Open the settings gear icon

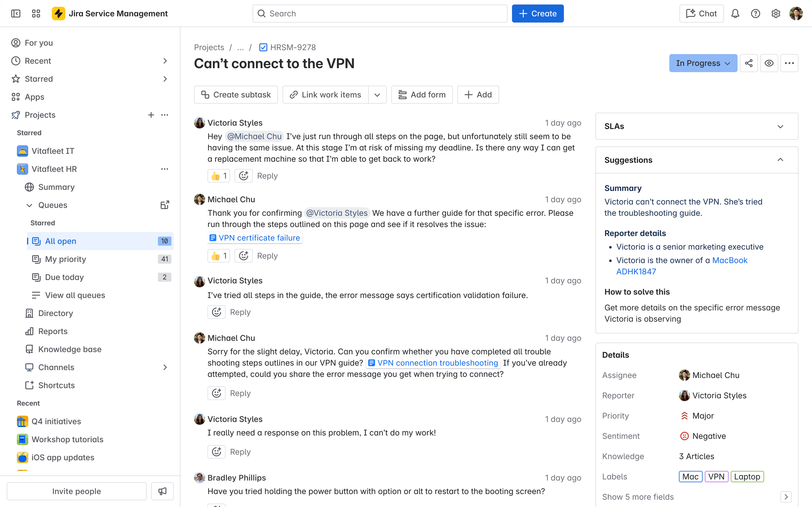(x=776, y=14)
